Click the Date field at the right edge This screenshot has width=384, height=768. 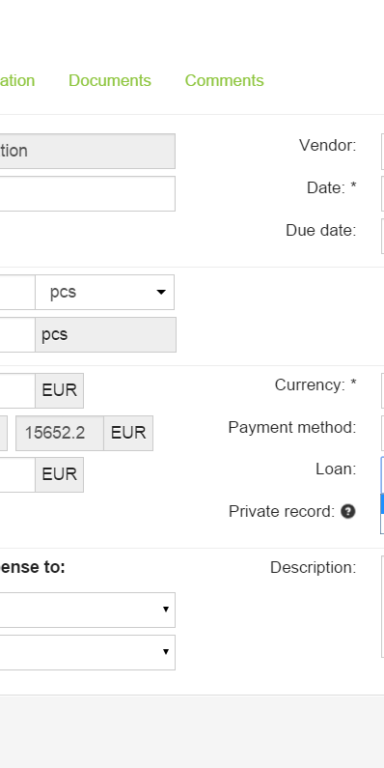click(383, 194)
